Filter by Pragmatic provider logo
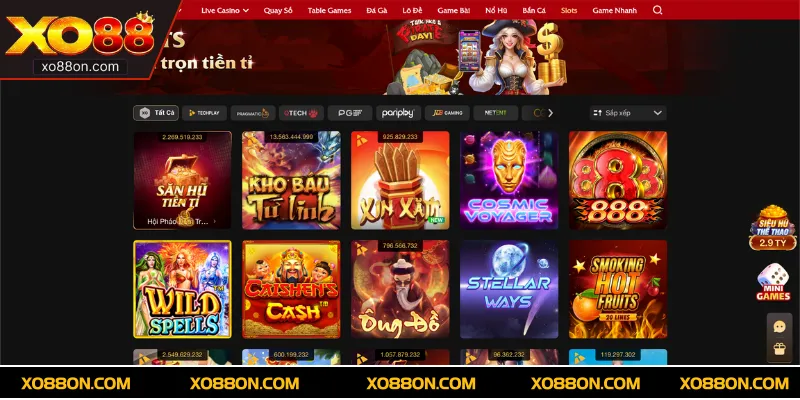800x400 pixels. click(253, 113)
